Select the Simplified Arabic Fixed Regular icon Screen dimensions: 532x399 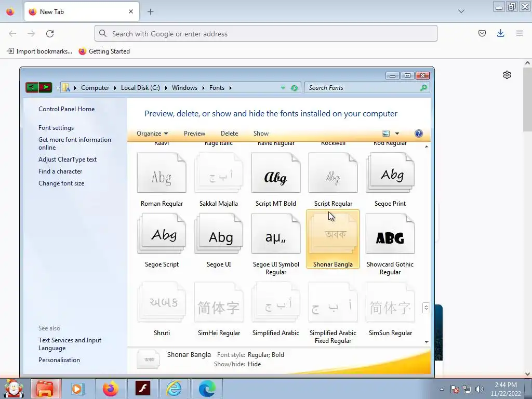pos(333,302)
